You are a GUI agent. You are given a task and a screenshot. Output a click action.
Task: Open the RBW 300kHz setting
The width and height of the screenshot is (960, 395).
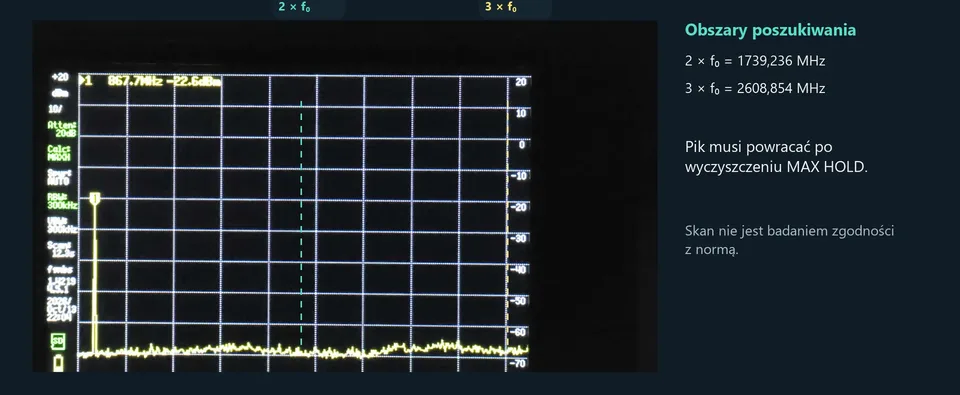coord(61,201)
